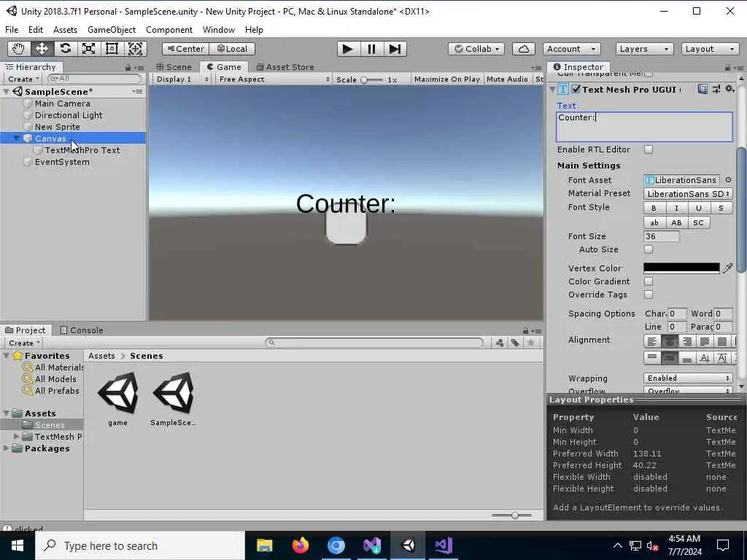Enable Auto Size checkbox
Image resolution: width=747 pixels, height=560 pixels.
coord(649,249)
